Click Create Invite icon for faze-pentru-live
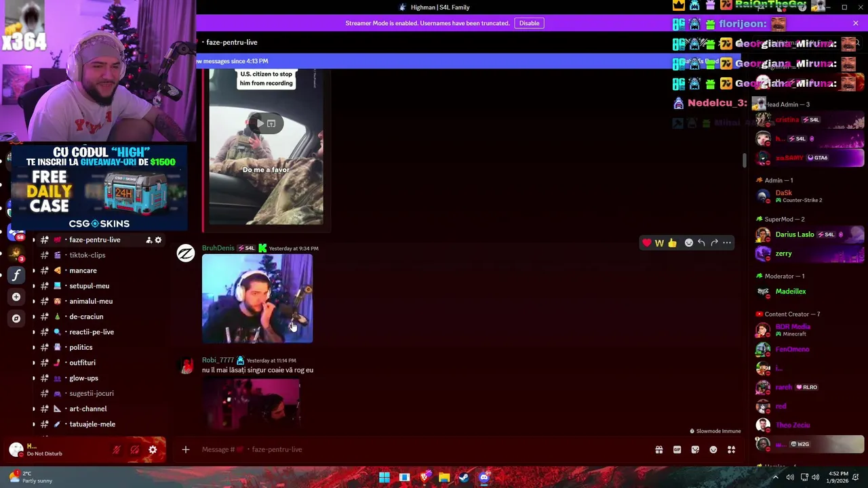 pos(149,240)
